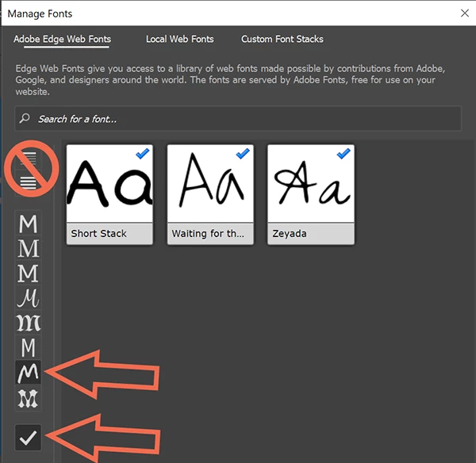
Task: Filter fonts by script cursive M icon
Action: coord(28,297)
